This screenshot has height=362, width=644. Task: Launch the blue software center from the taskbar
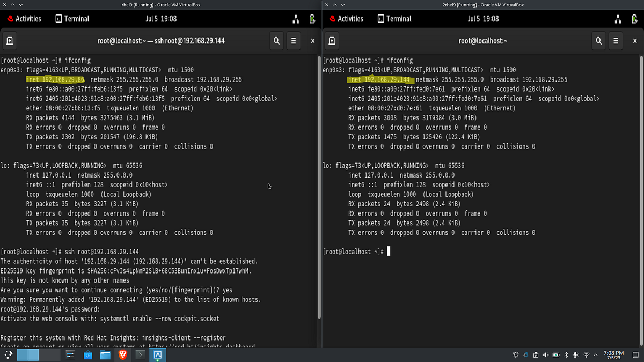point(87,354)
